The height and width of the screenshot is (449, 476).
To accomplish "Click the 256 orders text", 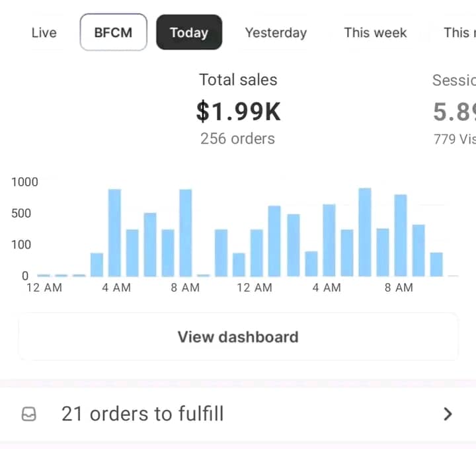I will [238, 138].
